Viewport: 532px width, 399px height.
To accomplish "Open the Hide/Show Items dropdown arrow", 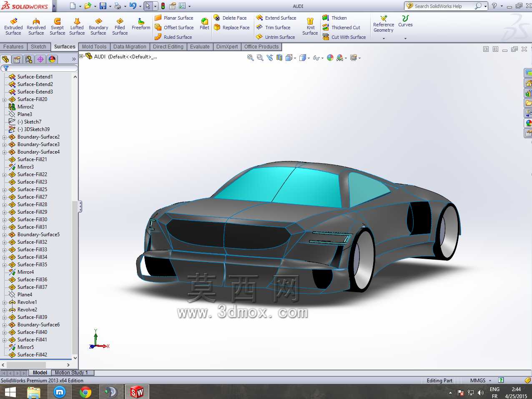I will (x=322, y=58).
